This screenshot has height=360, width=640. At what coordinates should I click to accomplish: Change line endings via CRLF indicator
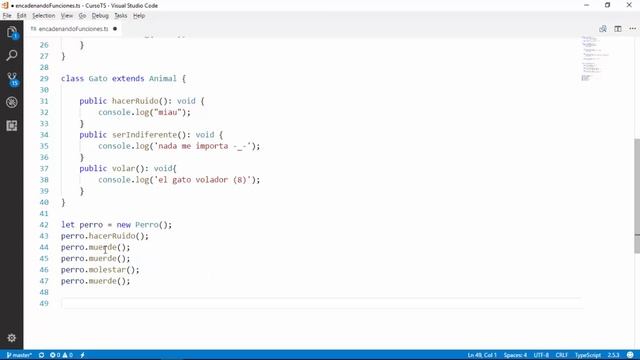(x=562, y=355)
